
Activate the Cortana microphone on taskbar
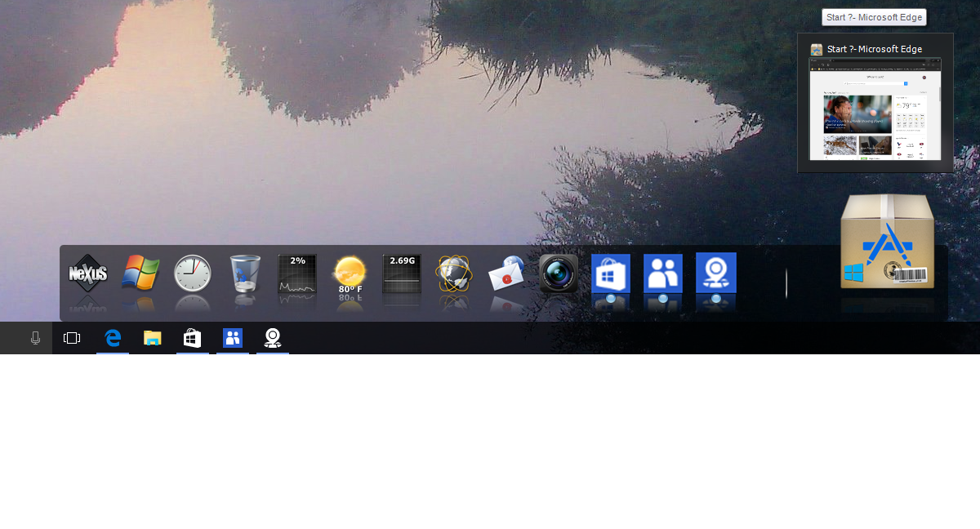35,338
